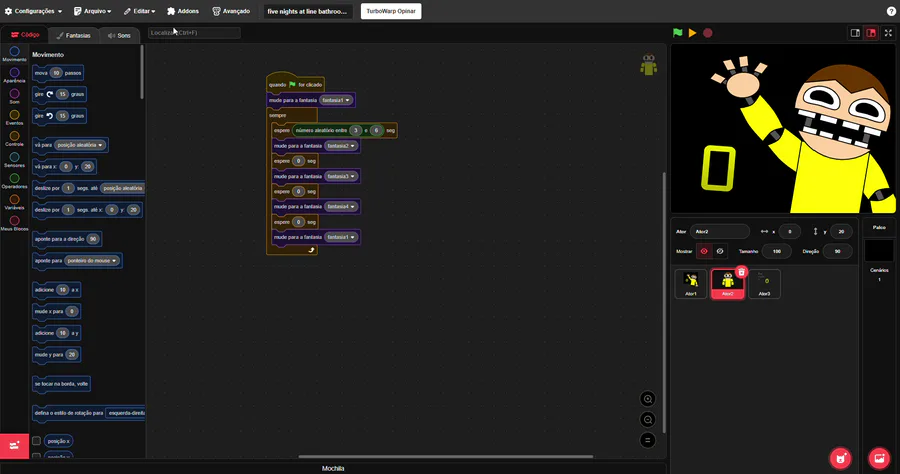The width and height of the screenshot is (900, 474).
Task: Click the vertical workspace scrollbar
Action: (664, 302)
